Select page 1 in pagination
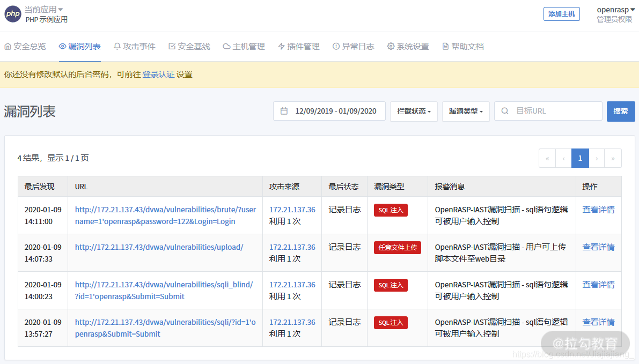Viewport: 639px width, 364px height. [580, 158]
